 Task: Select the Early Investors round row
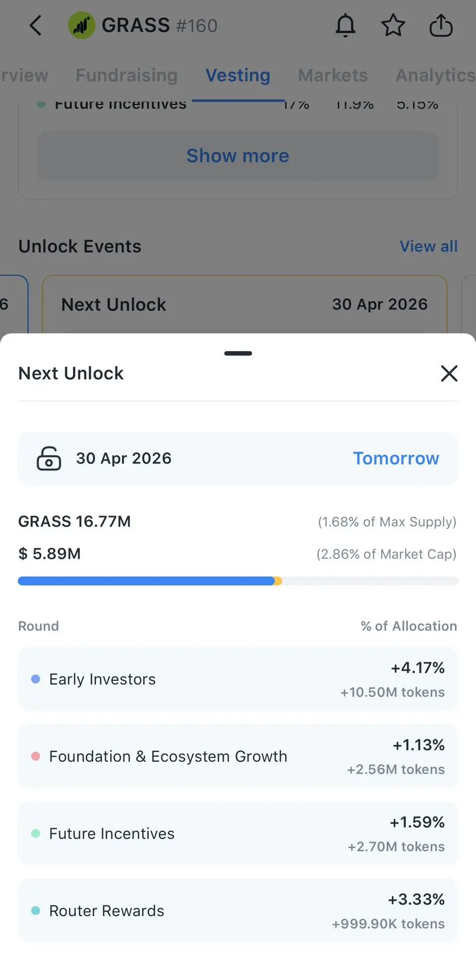238,679
